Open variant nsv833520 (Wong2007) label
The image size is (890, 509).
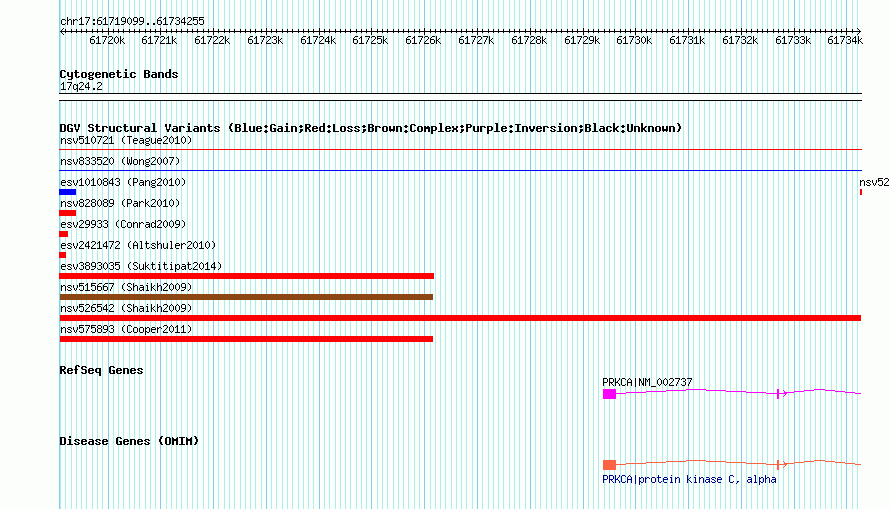click(120, 161)
